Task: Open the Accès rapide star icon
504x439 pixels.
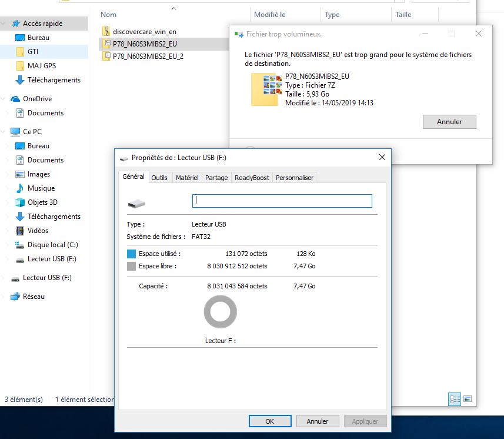Action: (16, 24)
